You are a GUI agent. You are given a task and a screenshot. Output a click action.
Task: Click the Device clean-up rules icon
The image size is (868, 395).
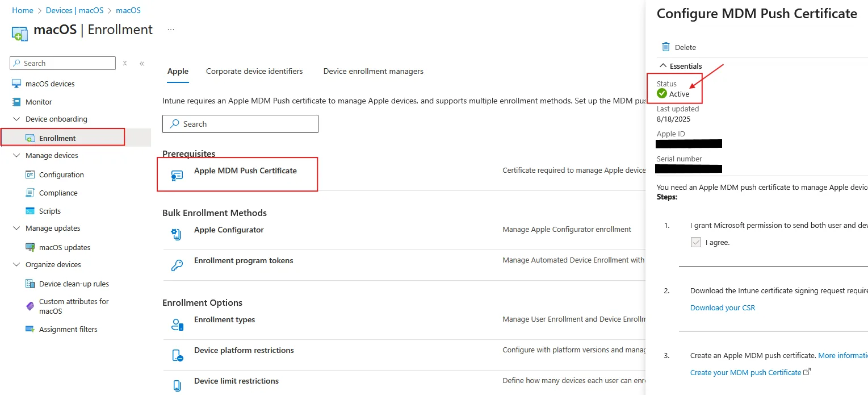click(x=30, y=284)
